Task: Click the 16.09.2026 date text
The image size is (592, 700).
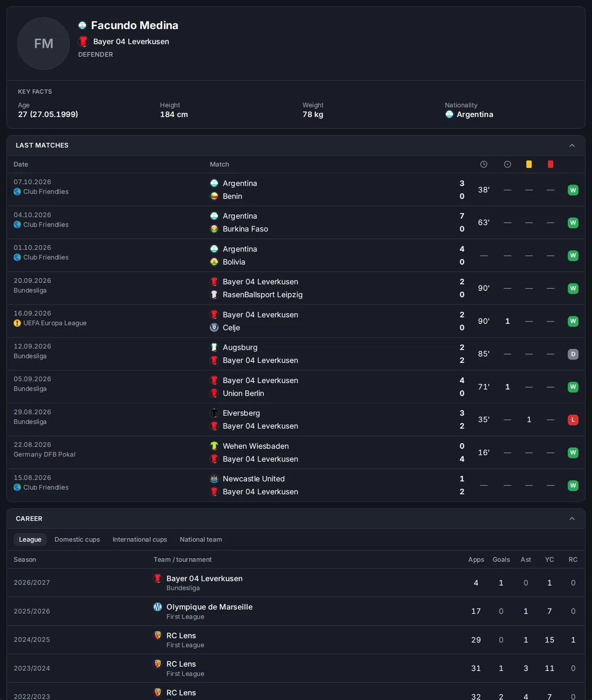Action: click(33, 313)
